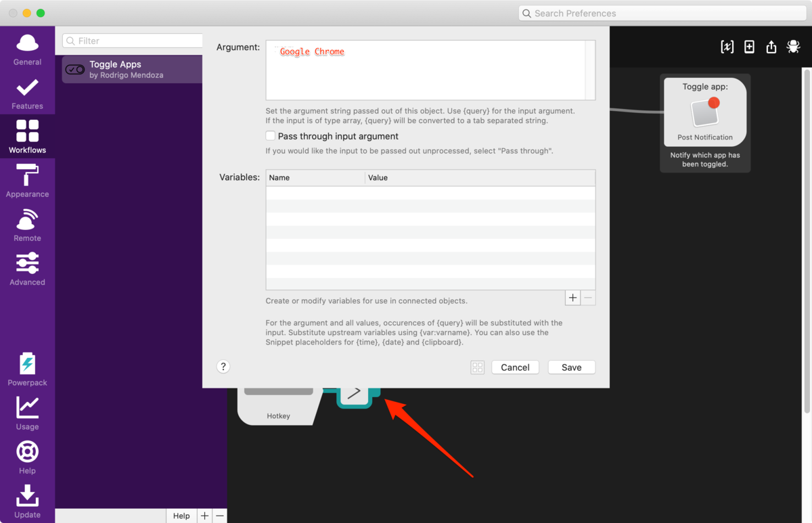Open the Remote tab
The width and height of the screenshot is (812, 523).
coord(27,225)
